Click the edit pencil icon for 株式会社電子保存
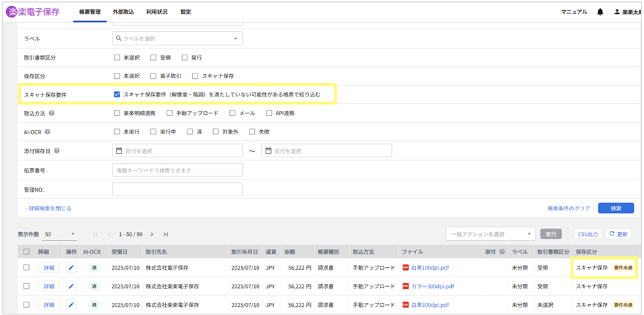Image resolution: width=644 pixels, height=315 pixels. 71,268
